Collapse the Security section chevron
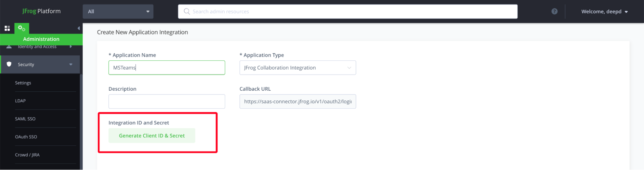 (71, 65)
